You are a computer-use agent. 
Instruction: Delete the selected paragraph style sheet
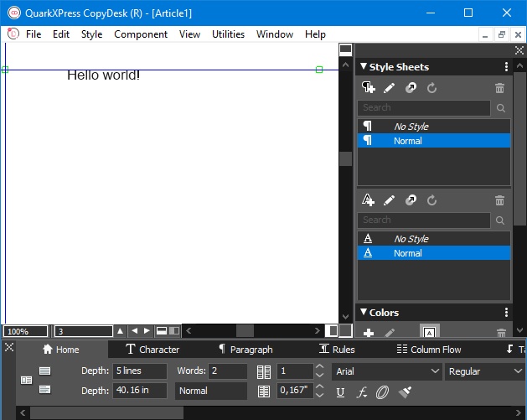499,88
